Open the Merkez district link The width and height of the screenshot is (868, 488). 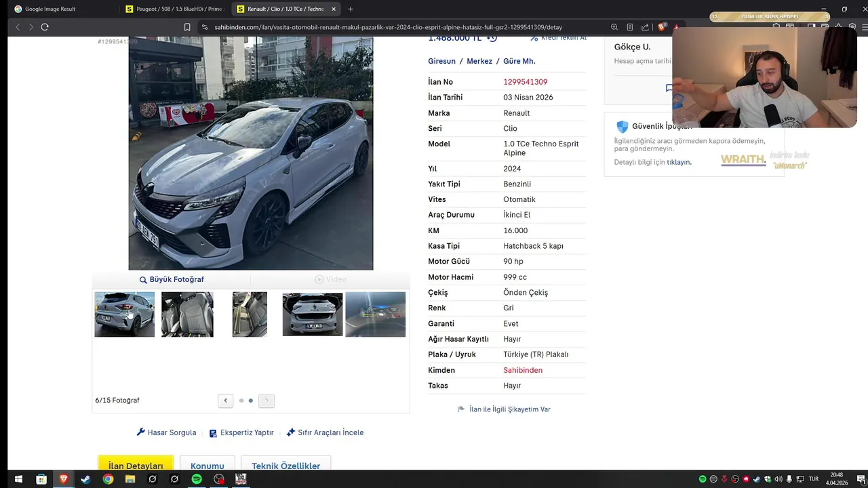(479, 61)
